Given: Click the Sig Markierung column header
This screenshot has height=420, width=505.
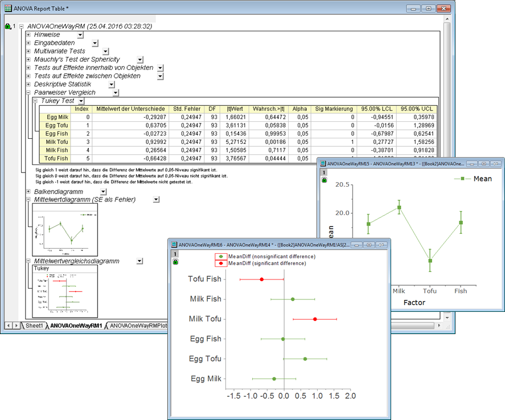Looking at the screenshot, I should click(x=334, y=109).
